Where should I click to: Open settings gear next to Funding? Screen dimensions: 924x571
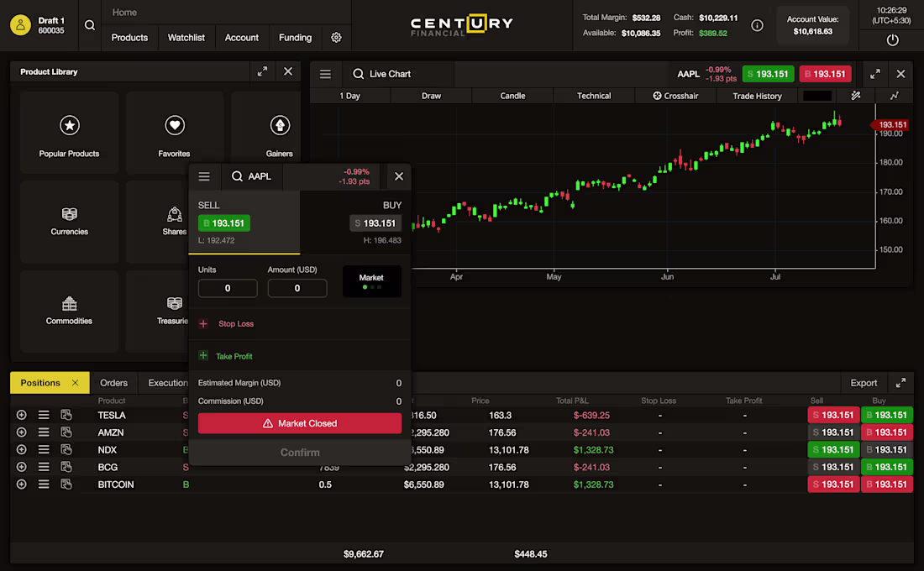[336, 37]
